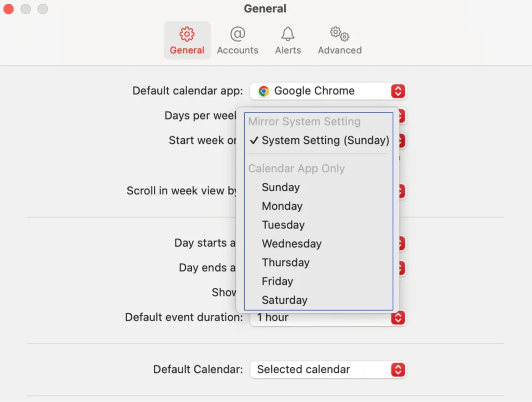Image resolution: width=532 pixels, height=402 pixels.
Task: Open the Accounts @ icon tab
Action: click(237, 34)
